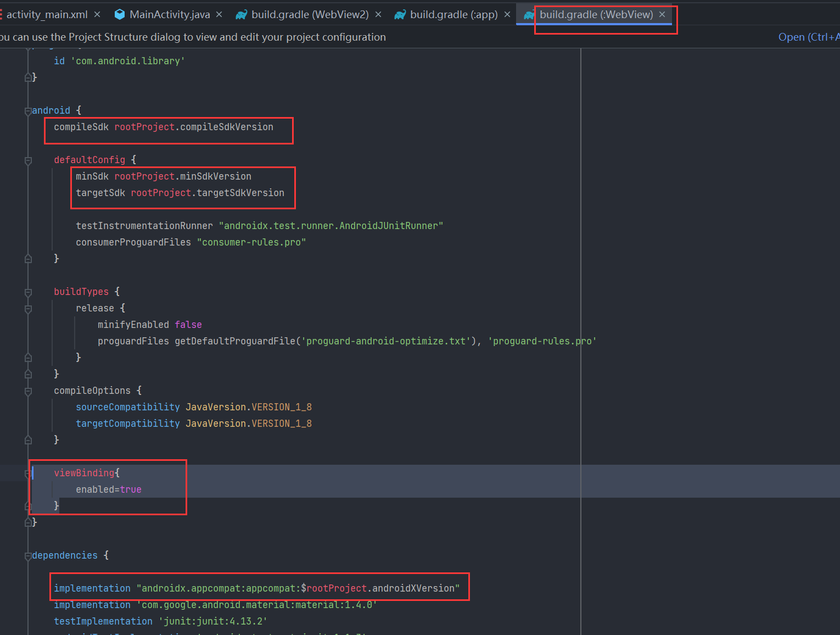
Task: Collapse the android block fold arrow
Action: [28, 112]
